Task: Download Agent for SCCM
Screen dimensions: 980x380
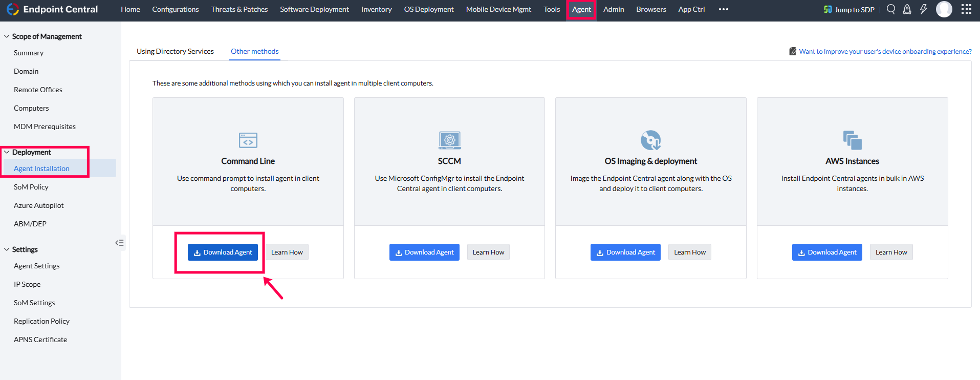Action: (424, 252)
